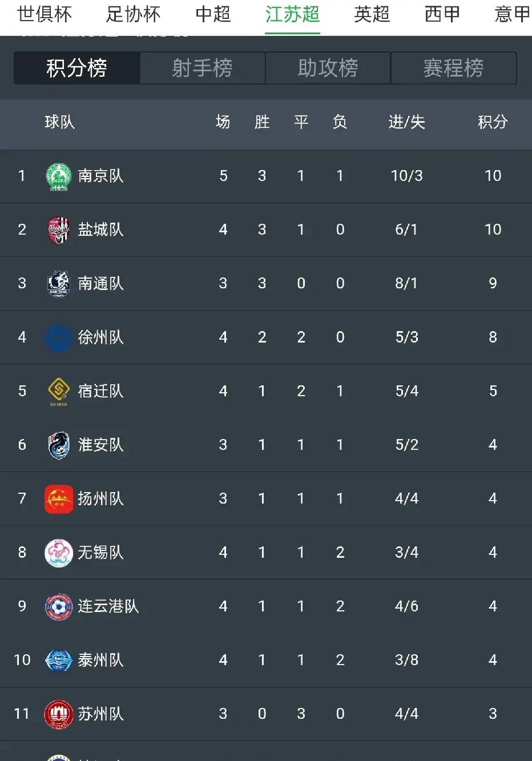532x761 pixels.
Task: Open the 助攻榜 ranking tab
Action: (x=328, y=68)
